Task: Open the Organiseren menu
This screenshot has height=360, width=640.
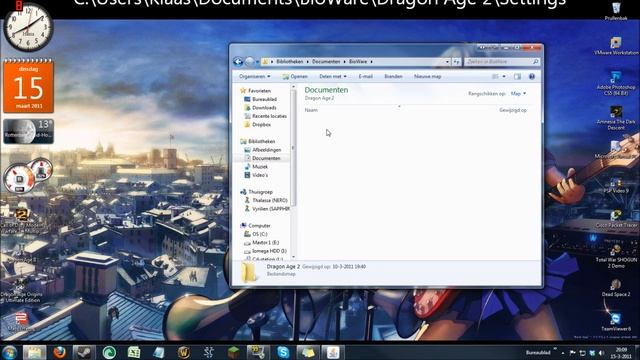Action: [x=254, y=76]
